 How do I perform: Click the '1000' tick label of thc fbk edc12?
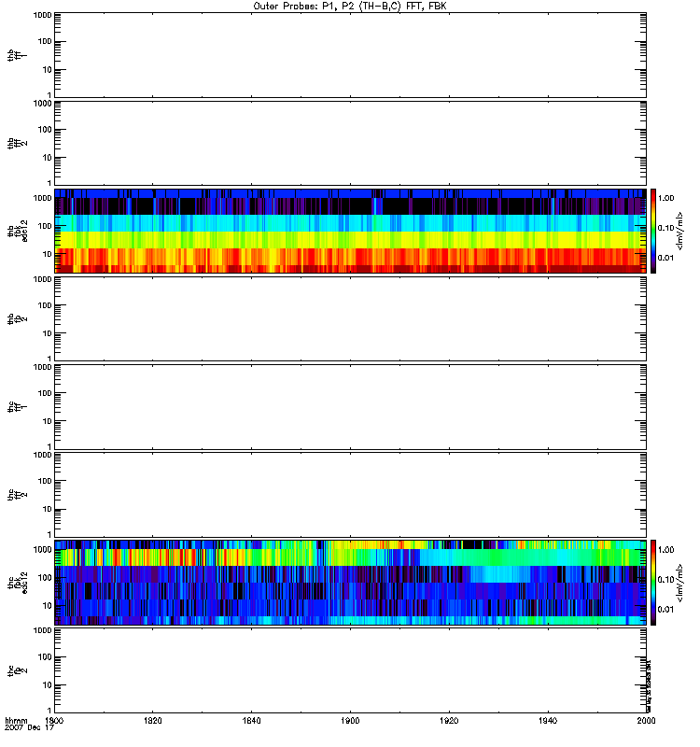tap(42, 549)
